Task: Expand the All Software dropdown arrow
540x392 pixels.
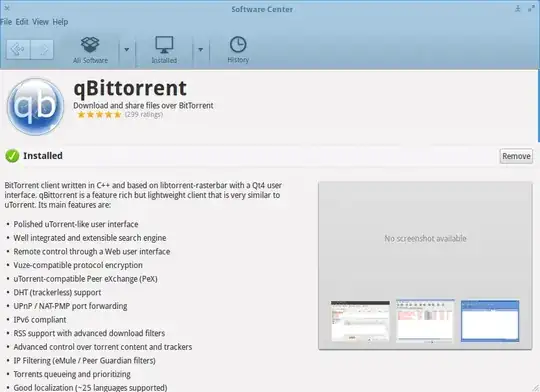Action: tap(127, 50)
